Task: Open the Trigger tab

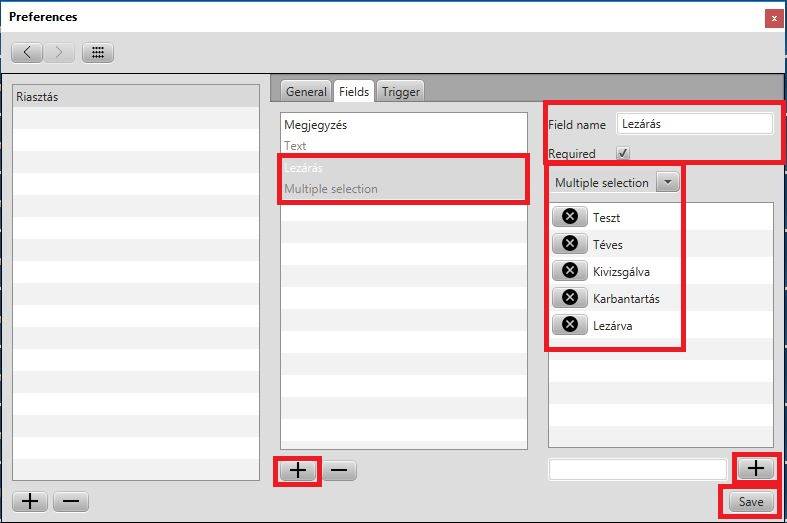Action: pyautogui.click(x=400, y=92)
